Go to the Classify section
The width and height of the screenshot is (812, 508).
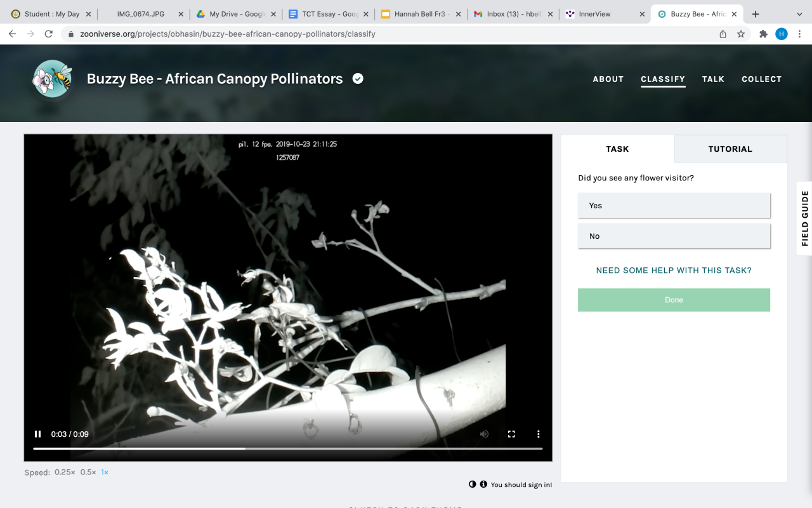663,79
